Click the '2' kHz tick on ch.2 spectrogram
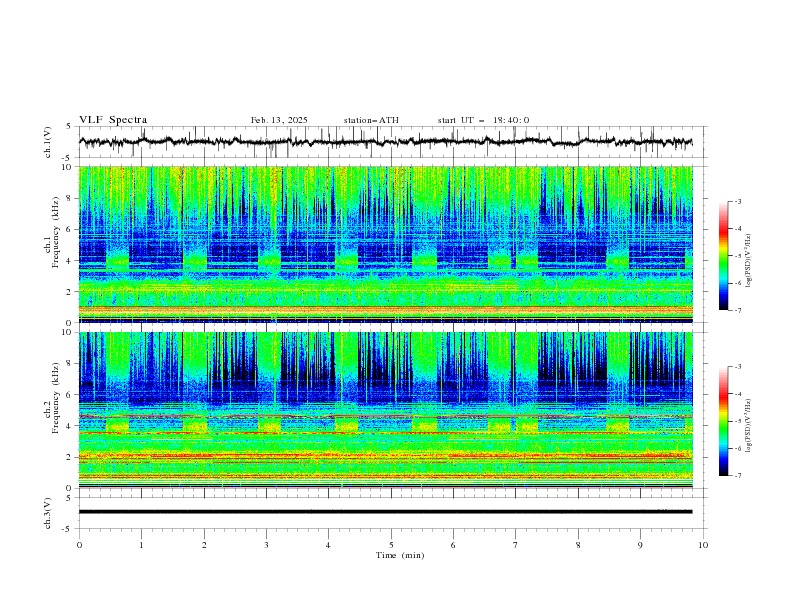792x612 pixels. (x=71, y=457)
